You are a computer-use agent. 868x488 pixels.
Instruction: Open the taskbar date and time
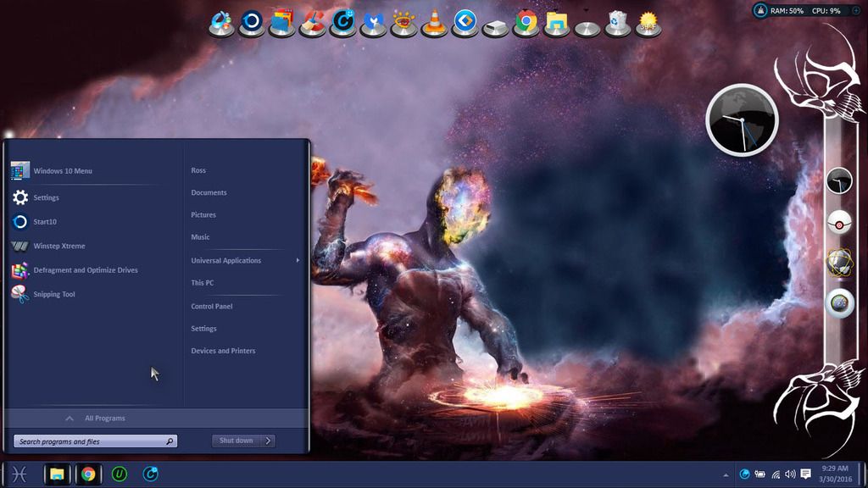pyautogui.click(x=835, y=474)
